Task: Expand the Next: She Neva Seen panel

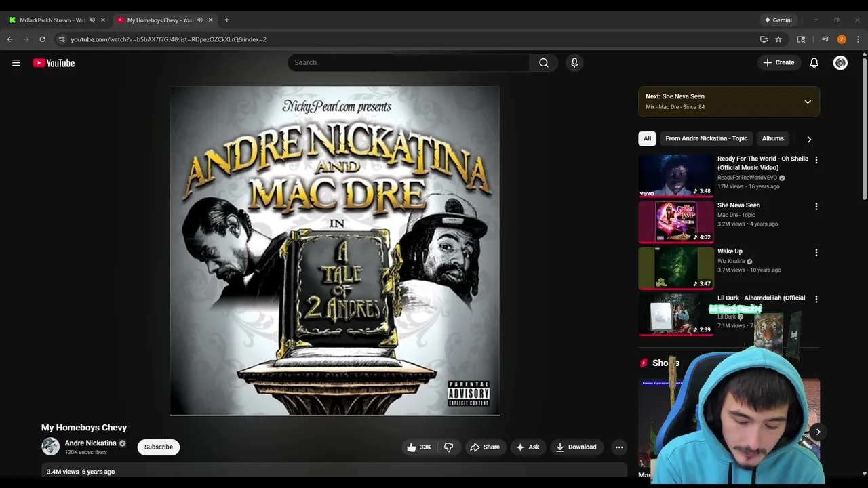Action: point(808,102)
